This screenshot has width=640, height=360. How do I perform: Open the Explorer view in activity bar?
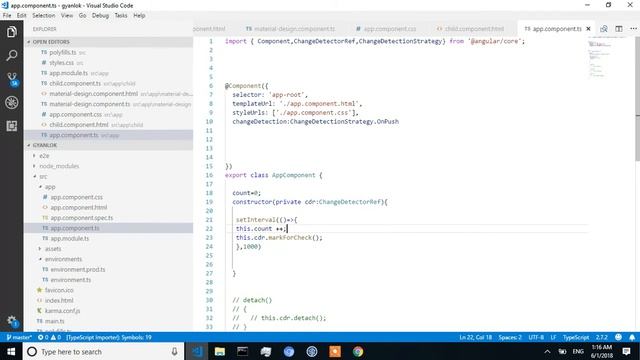(x=11, y=32)
